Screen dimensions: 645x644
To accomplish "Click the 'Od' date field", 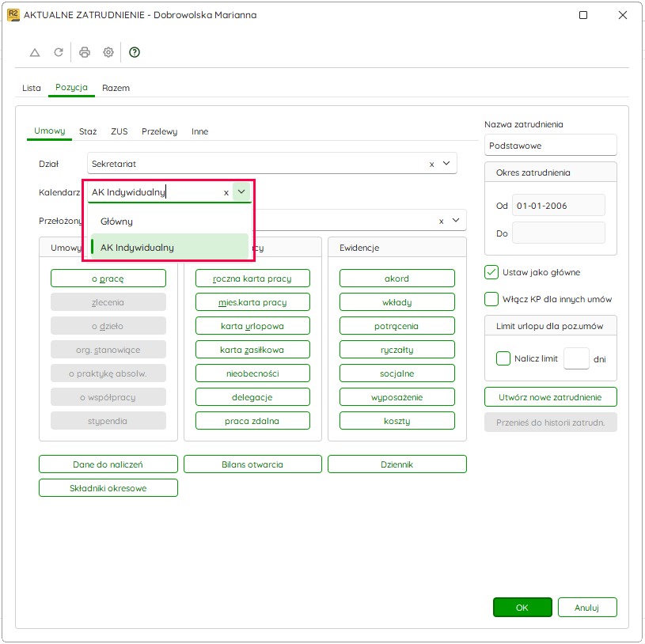I will click(558, 205).
